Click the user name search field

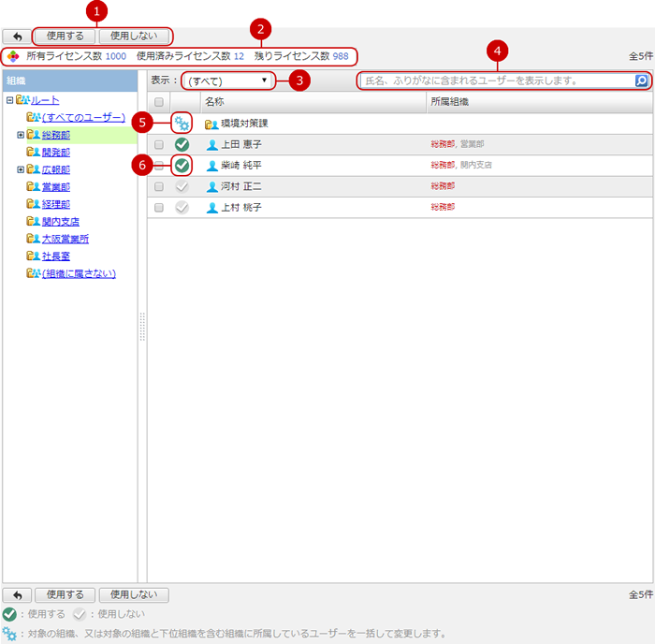(x=497, y=80)
